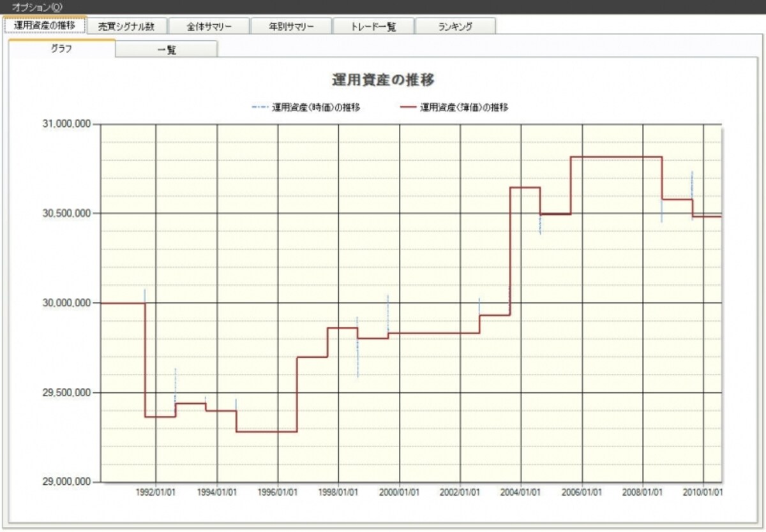Click the 1998/01/01 x-axis label
The height and width of the screenshot is (532, 766).
(339, 492)
